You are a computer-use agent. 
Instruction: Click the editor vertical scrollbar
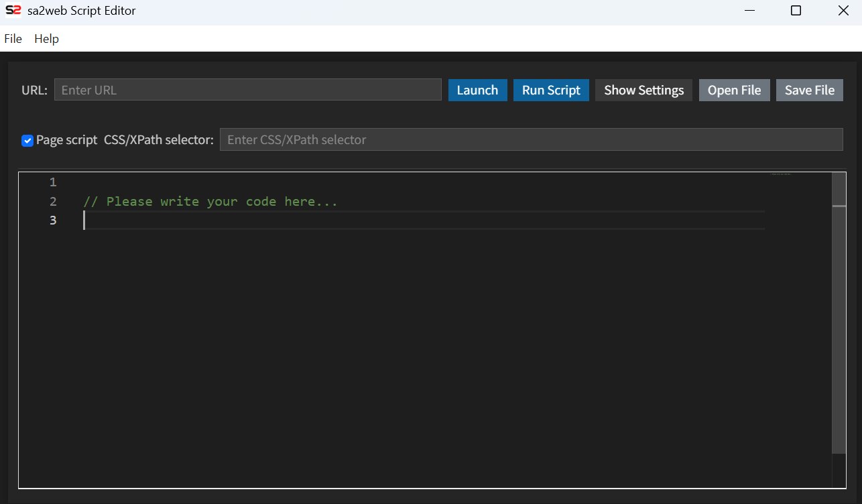839,313
